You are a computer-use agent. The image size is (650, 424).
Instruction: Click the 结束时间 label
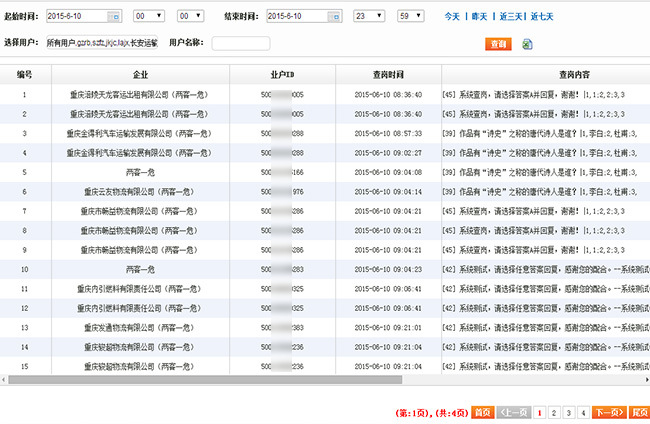[x=241, y=17]
